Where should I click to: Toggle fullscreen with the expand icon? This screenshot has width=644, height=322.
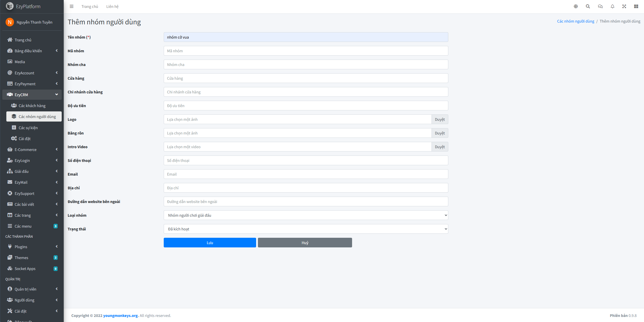(624, 7)
